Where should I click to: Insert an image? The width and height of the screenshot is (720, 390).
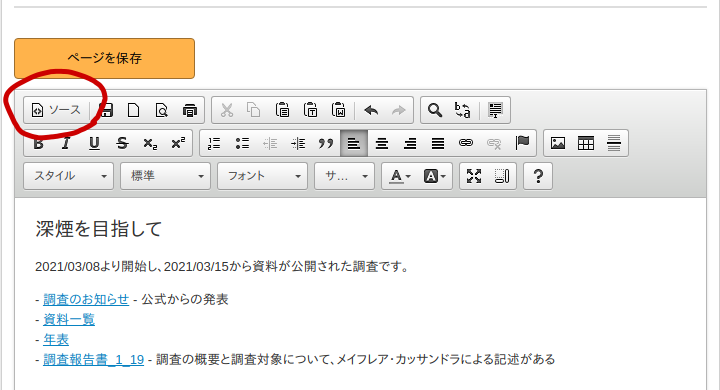(x=558, y=143)
